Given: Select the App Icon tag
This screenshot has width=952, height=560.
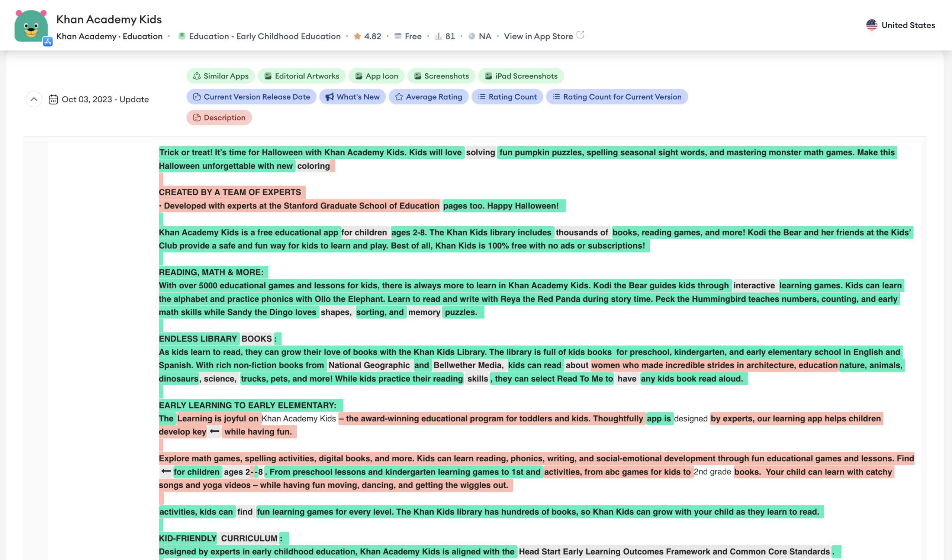Looking at the screenshot, I should click(x=376, y=76).
